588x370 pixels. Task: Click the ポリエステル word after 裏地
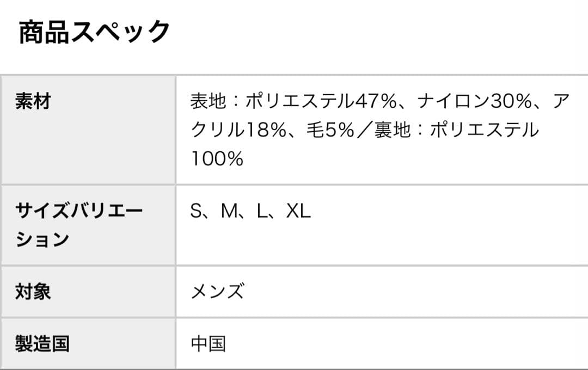click(x=485, y=131)
